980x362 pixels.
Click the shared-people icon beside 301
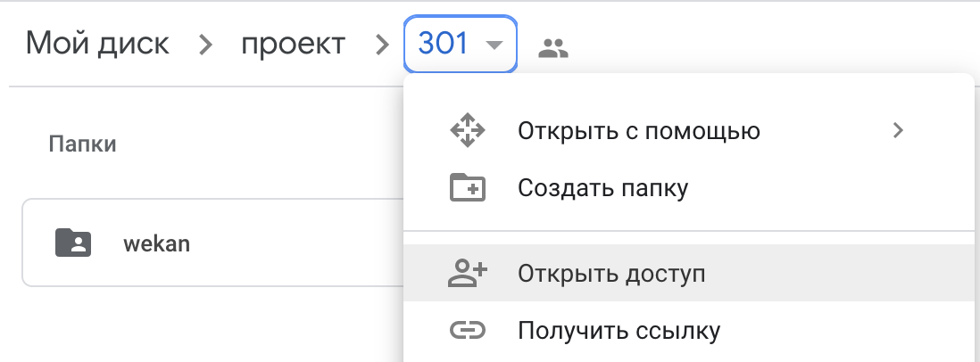[553, 48]
